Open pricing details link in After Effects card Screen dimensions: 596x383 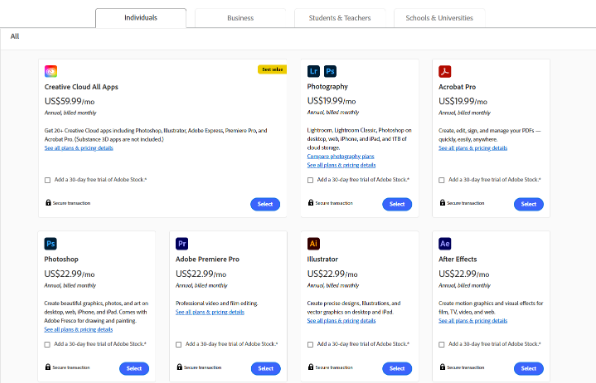click(473, 321)
